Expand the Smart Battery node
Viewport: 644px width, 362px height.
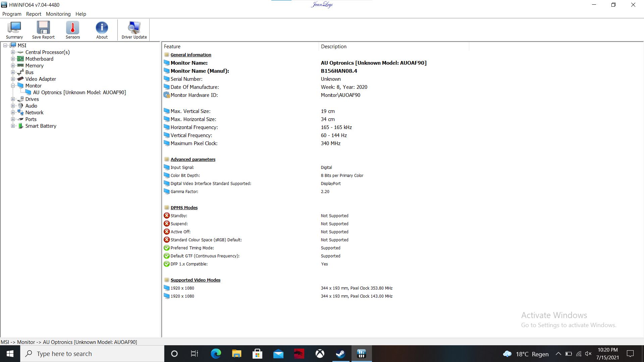(13, 126)
